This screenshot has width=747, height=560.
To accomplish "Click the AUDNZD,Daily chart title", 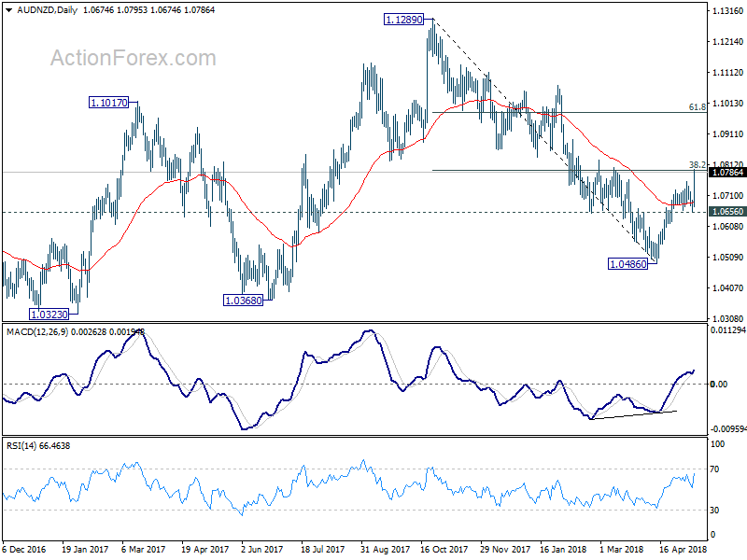I will point(48,10).
